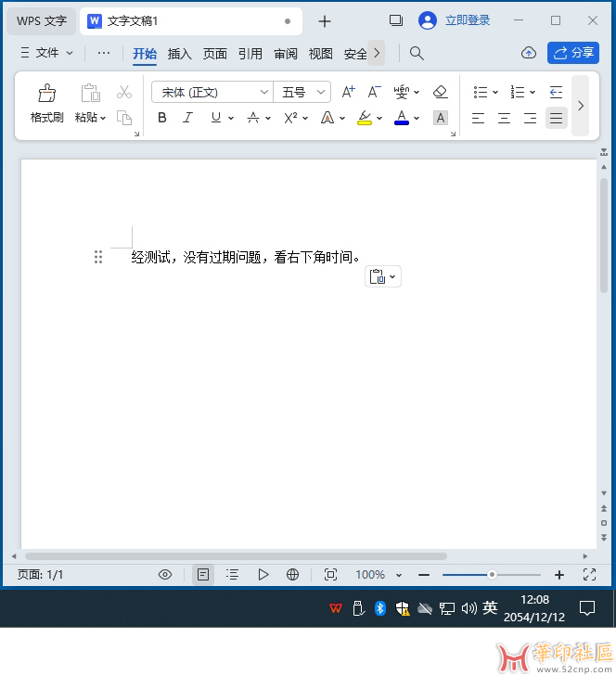Viewport: 616px width, 676px height.
Task: Open the 文件 menu
Action: coord(47,53)
